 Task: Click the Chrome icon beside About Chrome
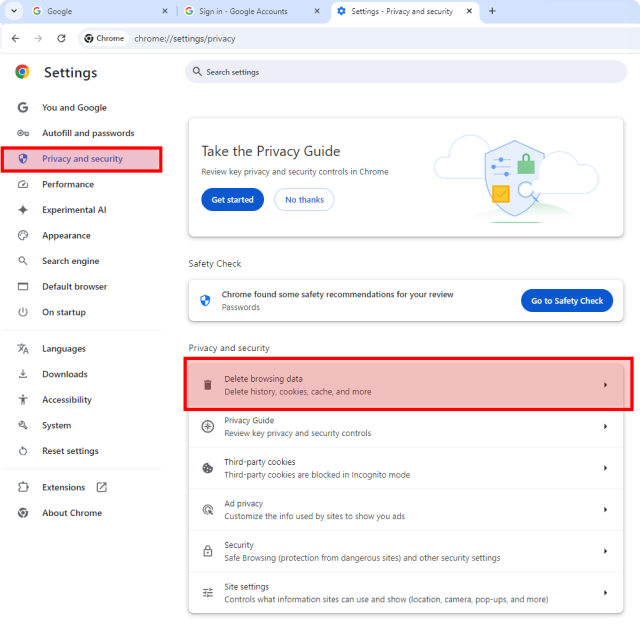point(23,513)
